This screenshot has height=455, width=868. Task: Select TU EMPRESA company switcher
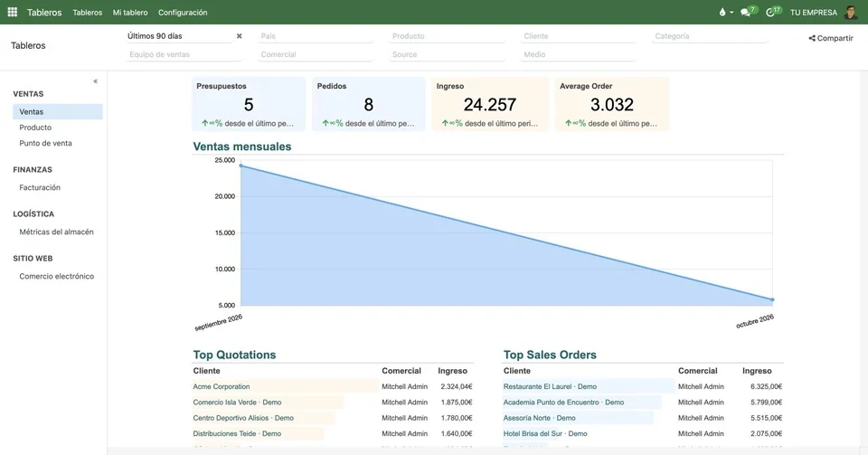813,12
